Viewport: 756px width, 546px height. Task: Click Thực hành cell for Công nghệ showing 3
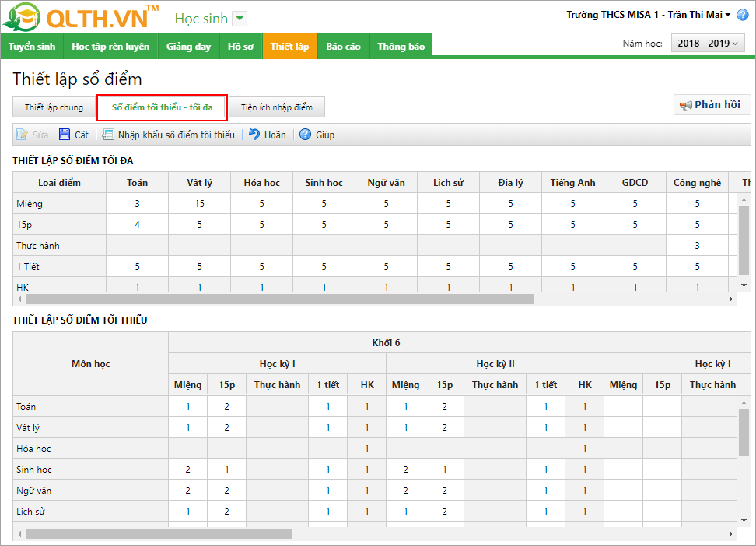coord(697,246)
